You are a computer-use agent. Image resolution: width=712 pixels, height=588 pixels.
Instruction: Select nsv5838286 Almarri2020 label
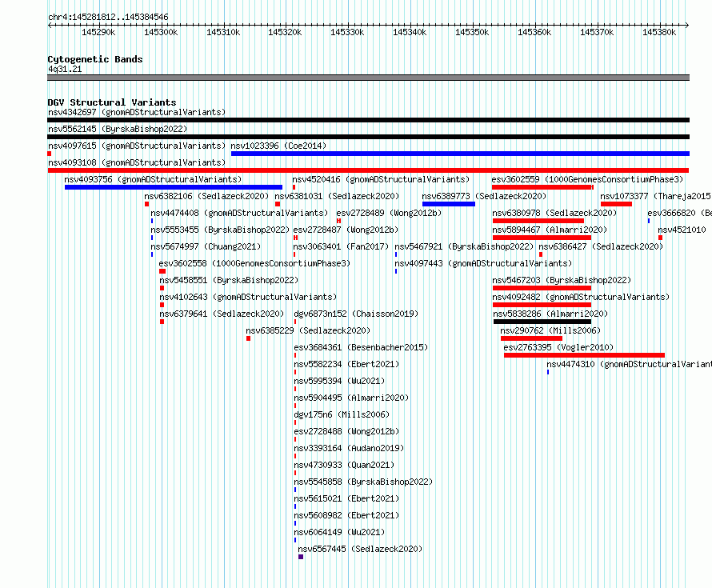click(x=550, y=314)
